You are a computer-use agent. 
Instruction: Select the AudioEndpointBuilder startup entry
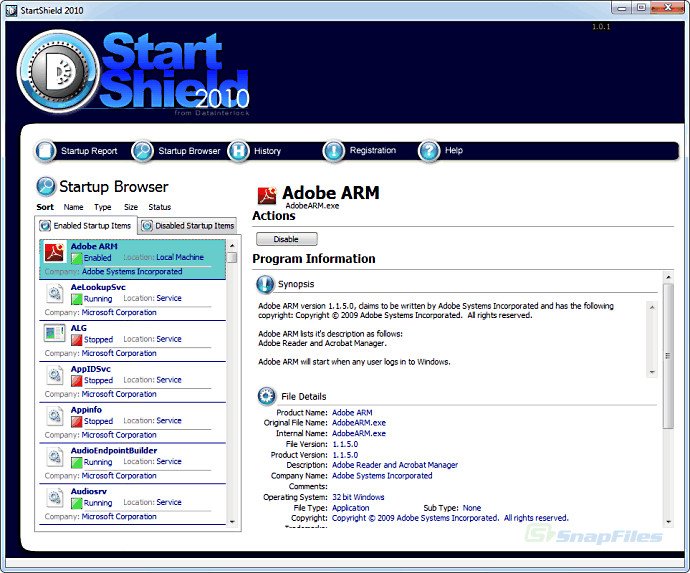(x=132, y=463)
